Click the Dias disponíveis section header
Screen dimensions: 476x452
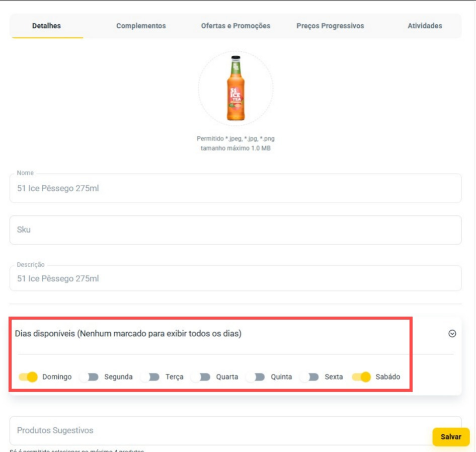(x=128, y=333)
